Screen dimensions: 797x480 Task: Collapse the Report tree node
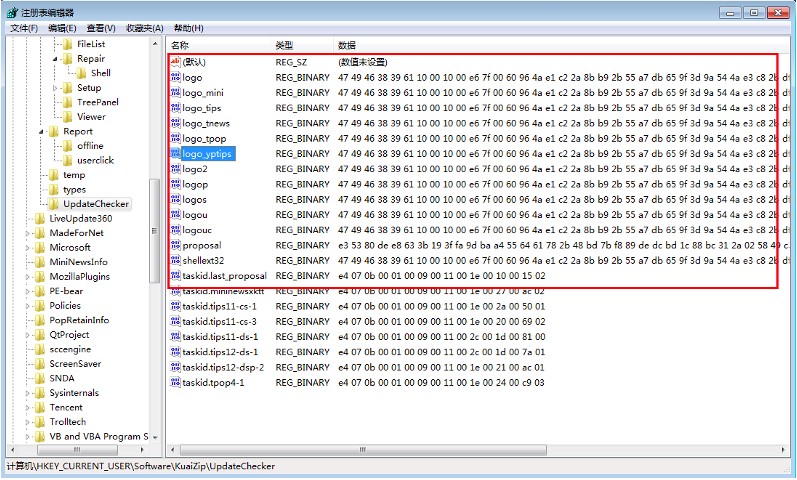point(41,132)
